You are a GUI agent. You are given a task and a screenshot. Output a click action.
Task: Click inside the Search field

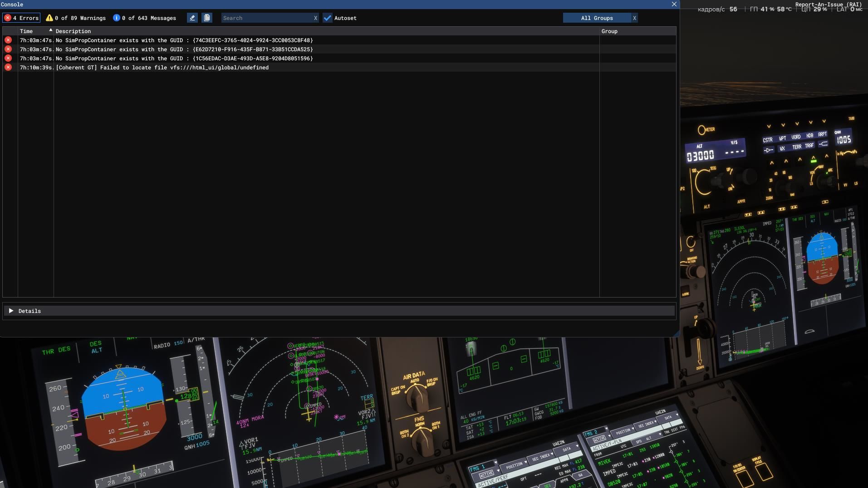(266, 18)
